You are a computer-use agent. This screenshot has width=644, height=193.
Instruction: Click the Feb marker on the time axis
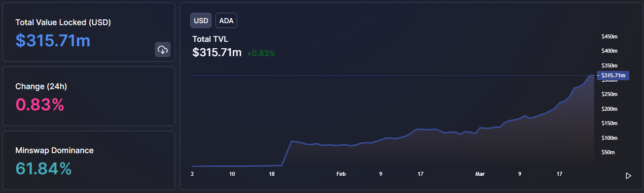point(341,174)
